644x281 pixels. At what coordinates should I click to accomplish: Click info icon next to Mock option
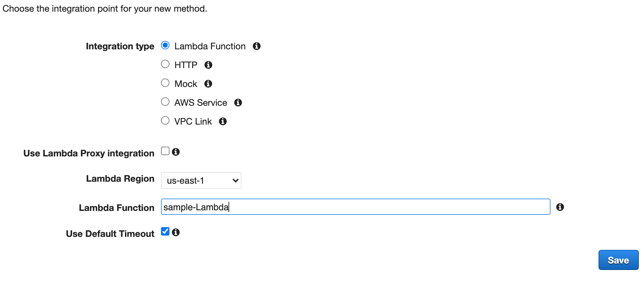208,84
